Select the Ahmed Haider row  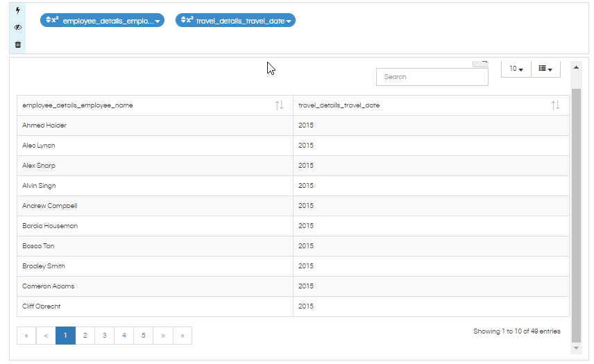(293, 125)
